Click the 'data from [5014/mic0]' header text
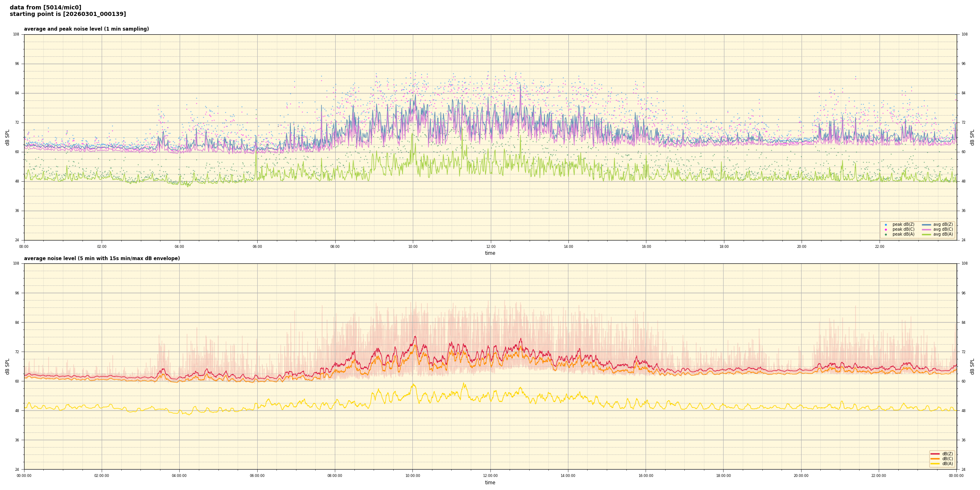 point(45,7)
